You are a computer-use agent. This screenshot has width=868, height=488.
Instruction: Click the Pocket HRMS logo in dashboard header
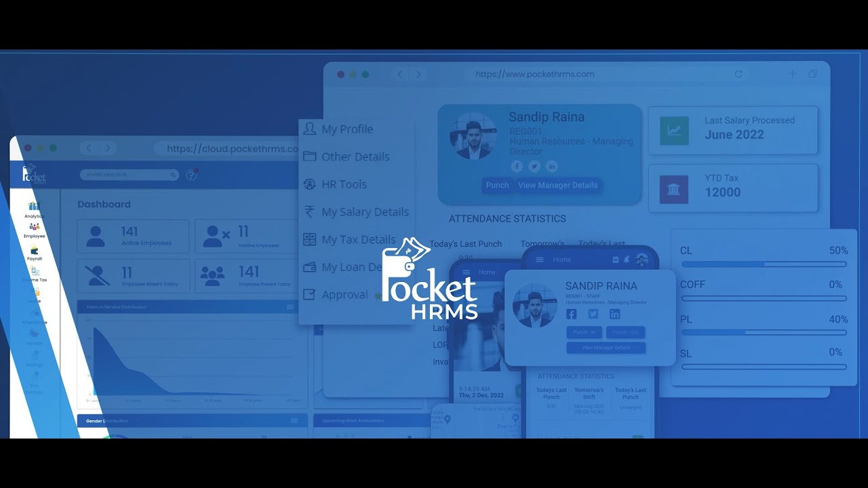[x=34, y=175]
